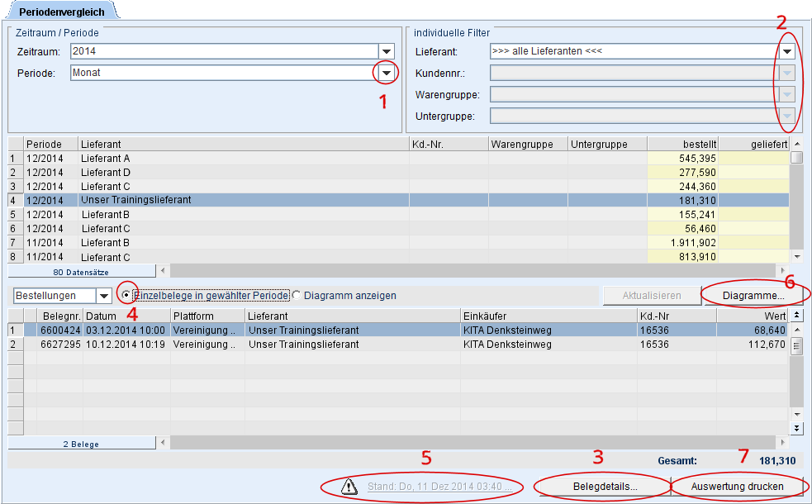
Task: Select Diagramm anzeigen radio button
Action: tap(297, 295)
